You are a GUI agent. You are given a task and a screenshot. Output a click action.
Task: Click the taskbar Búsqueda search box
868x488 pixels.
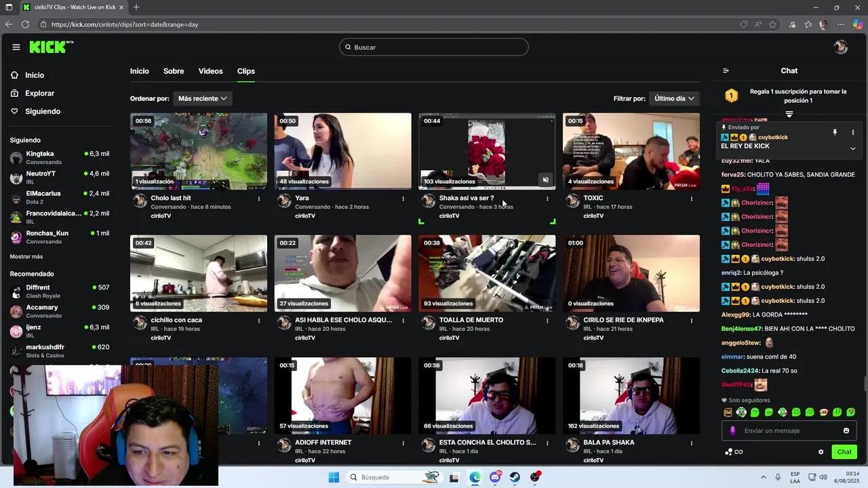(x=395, y=477)
